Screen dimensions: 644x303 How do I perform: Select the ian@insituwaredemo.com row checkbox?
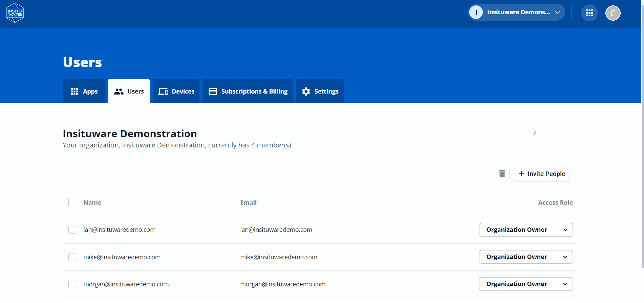click(x=72, y=230)
